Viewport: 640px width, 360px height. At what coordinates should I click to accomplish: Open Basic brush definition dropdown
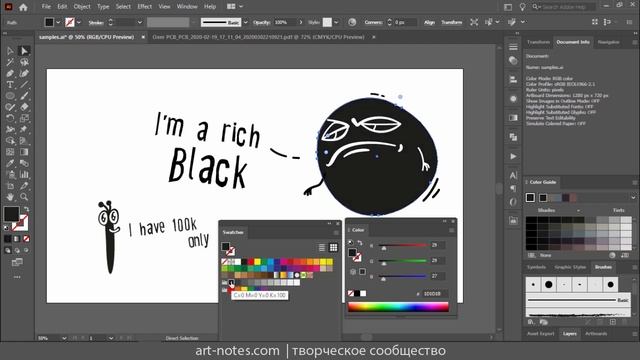pos(245,22)
